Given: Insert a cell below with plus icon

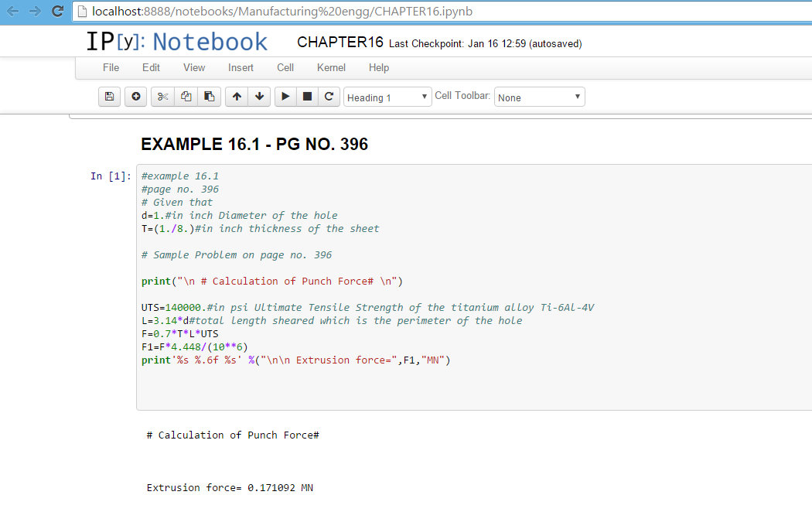Looking at the screenshot, I should pos(136,97).
